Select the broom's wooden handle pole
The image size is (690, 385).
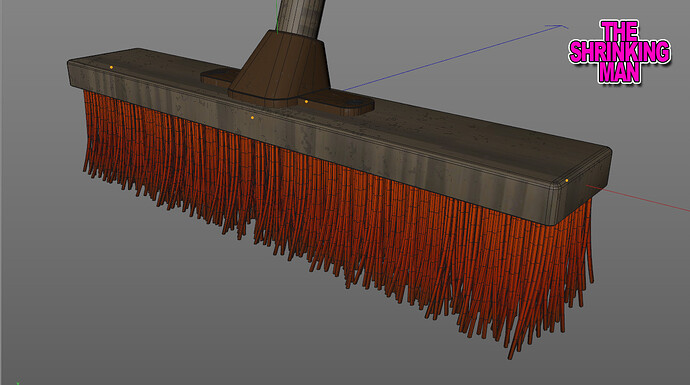pyautogui.click(x=301, y=18)
